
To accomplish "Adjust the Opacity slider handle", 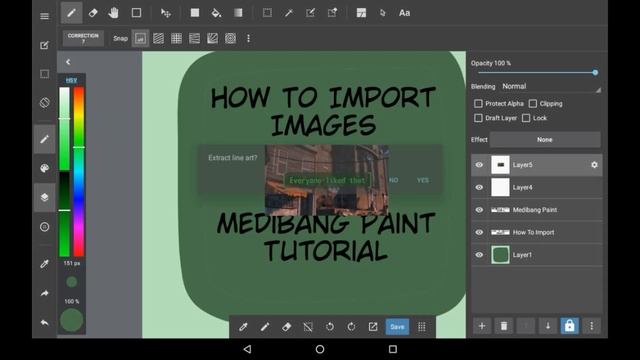I will (595, 72).
